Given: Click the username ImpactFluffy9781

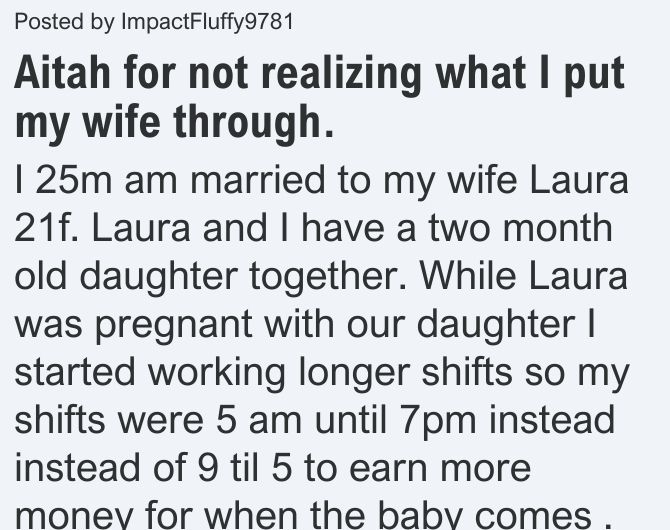Looking at the screenshot, I should tap(207, 22).
